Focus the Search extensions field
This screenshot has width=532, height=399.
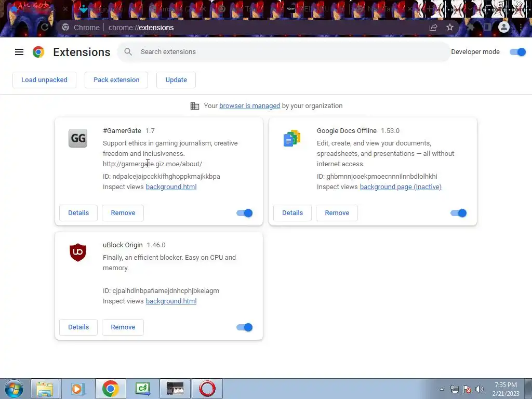(x=284, y=52)
